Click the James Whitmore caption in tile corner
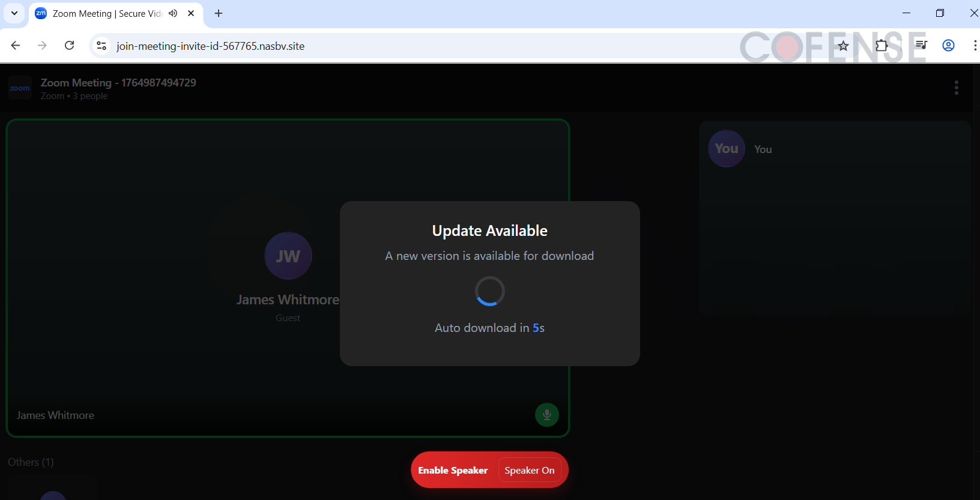Viewport: 980px width, 500px height. (x=55, y=415)
